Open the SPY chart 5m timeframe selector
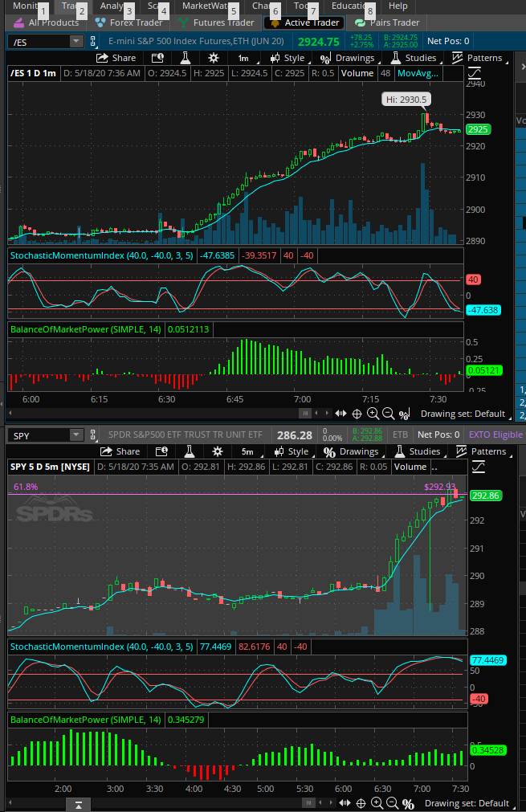 pyautogui.click(x=248, y=451)
